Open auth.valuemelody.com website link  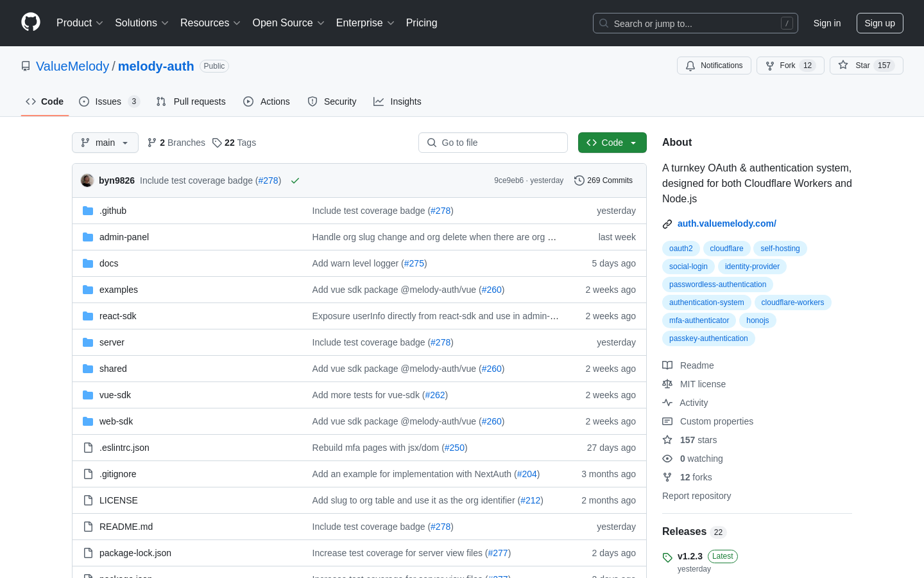tap(727, 223)
